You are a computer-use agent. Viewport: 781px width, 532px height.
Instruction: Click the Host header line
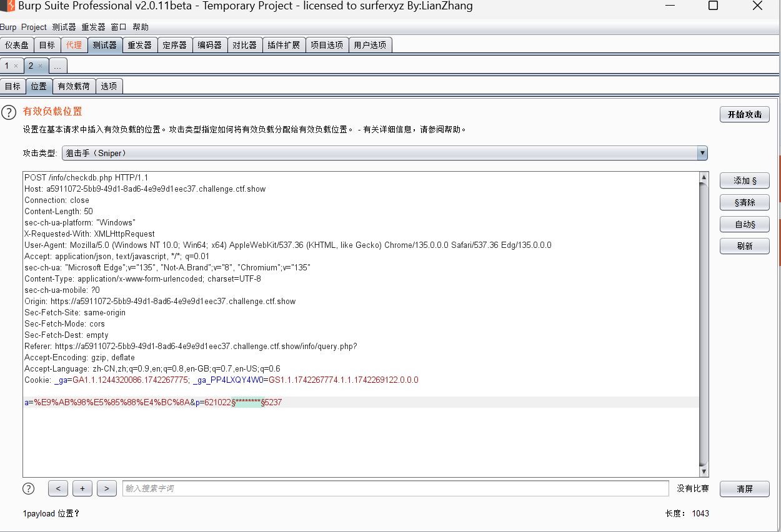click(145, 189)
